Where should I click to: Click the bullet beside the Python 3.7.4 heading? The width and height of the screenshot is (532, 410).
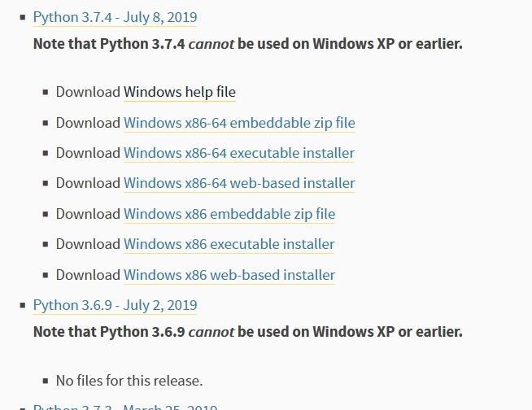[x=23, y=17]
